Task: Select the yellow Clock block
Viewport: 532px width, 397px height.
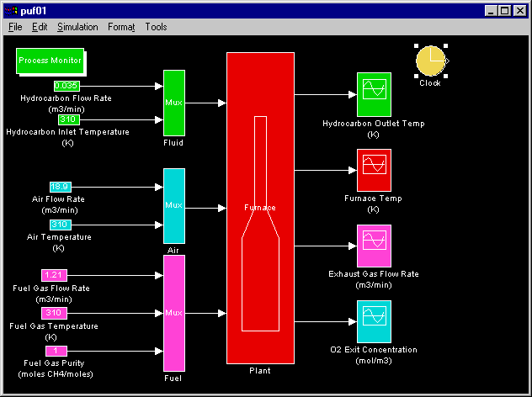Action: [430, 61]
